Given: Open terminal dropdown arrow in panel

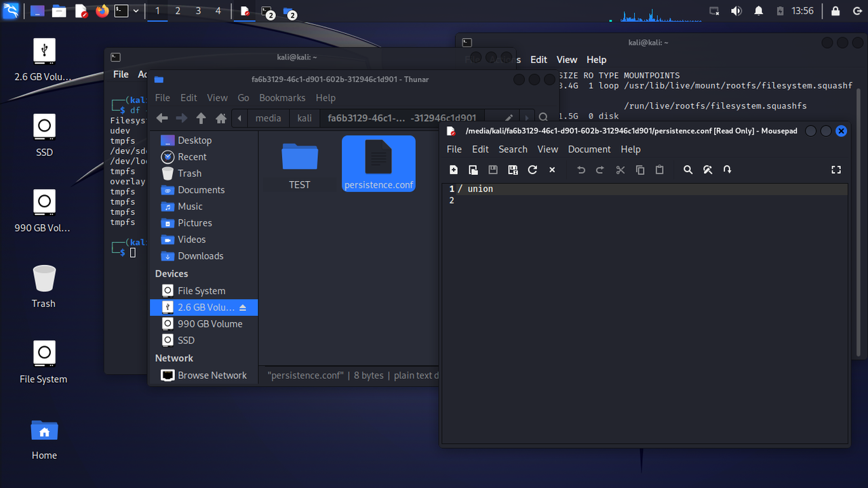Looking at the screenshot, I should [x=136, y=11].
